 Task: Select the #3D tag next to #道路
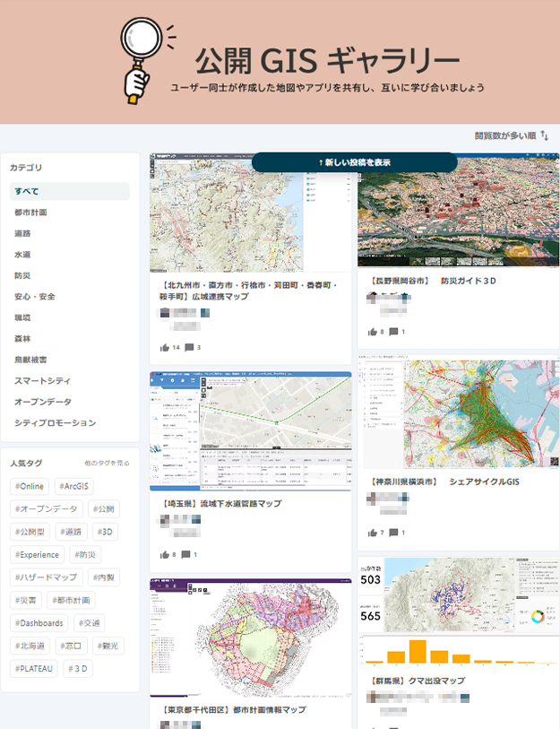105,532
